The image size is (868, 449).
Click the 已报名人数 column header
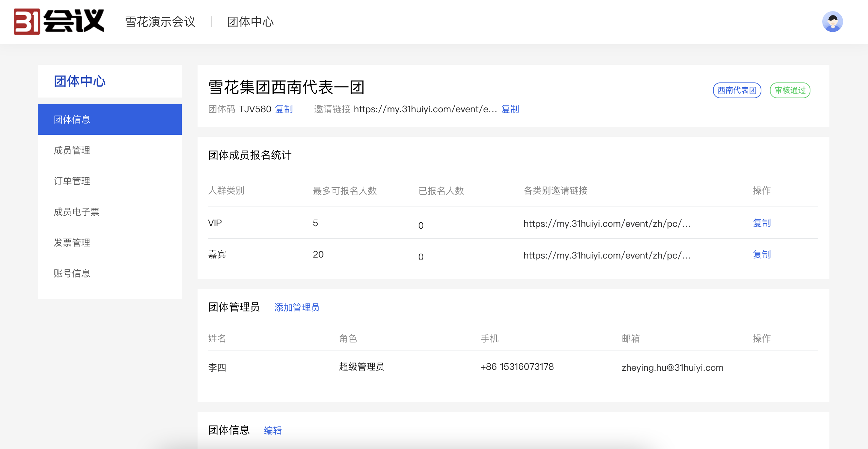441,191
